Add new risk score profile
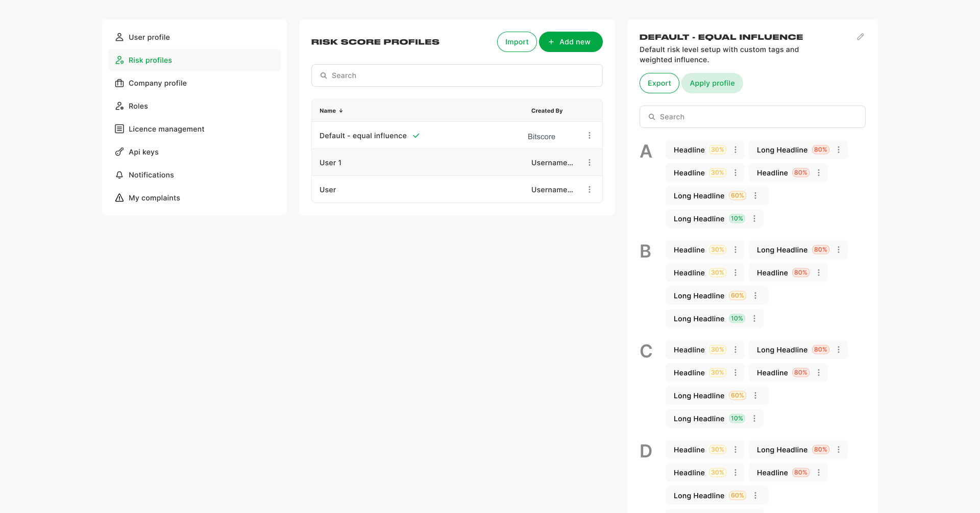The width and height of the screenshot is (980, 513). pyautogui.click(x=571, y=42)
